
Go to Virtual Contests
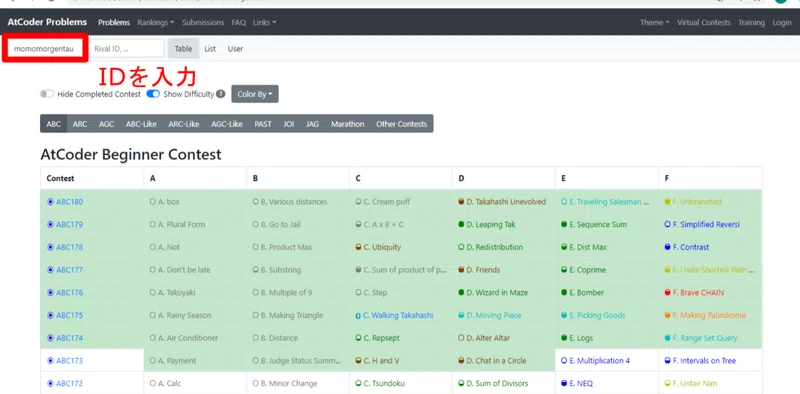[x=704, y=22]
